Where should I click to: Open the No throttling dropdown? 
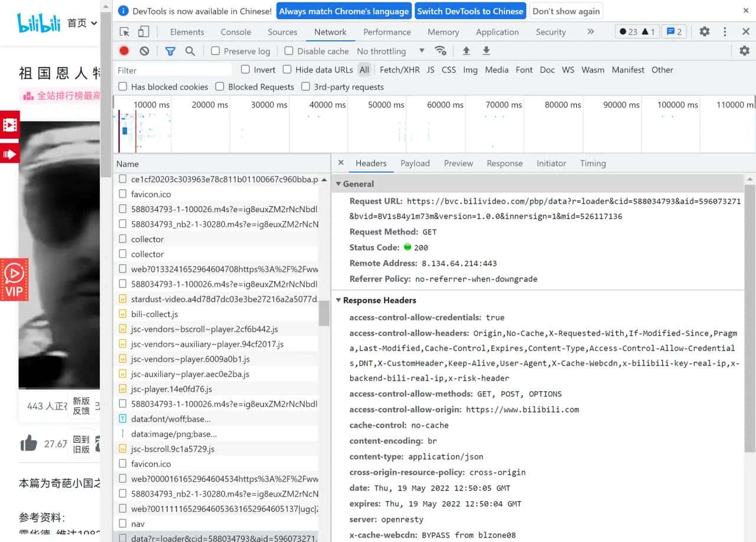pyautogui.click(x=390, y=51)
